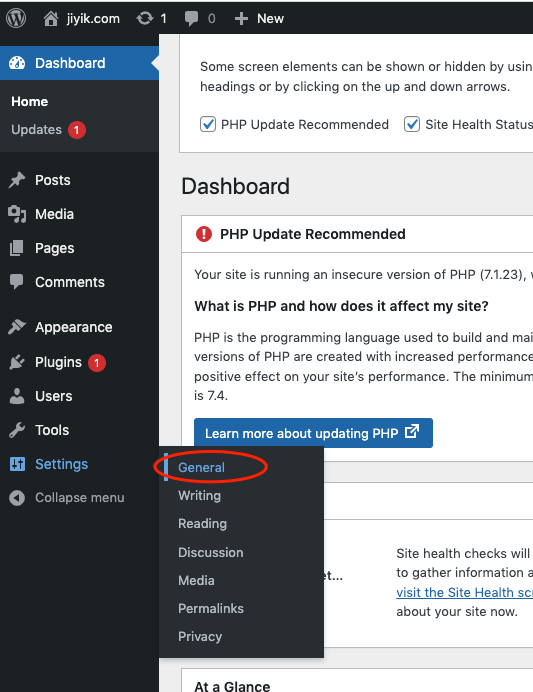Open the comments bubble icon in admin bar
The image size is (533, 692).
(x=191, y=19)
